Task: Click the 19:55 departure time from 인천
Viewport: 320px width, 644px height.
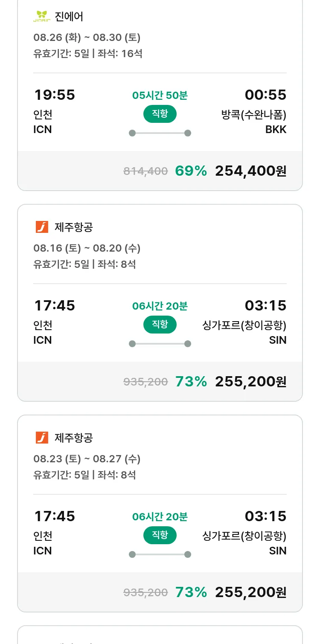Action: (x=54, y=95)
